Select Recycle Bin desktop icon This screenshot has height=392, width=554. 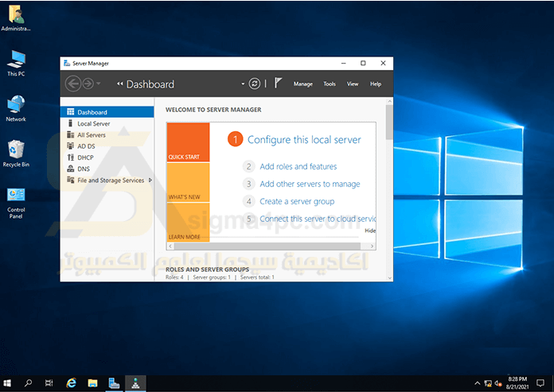16,153
